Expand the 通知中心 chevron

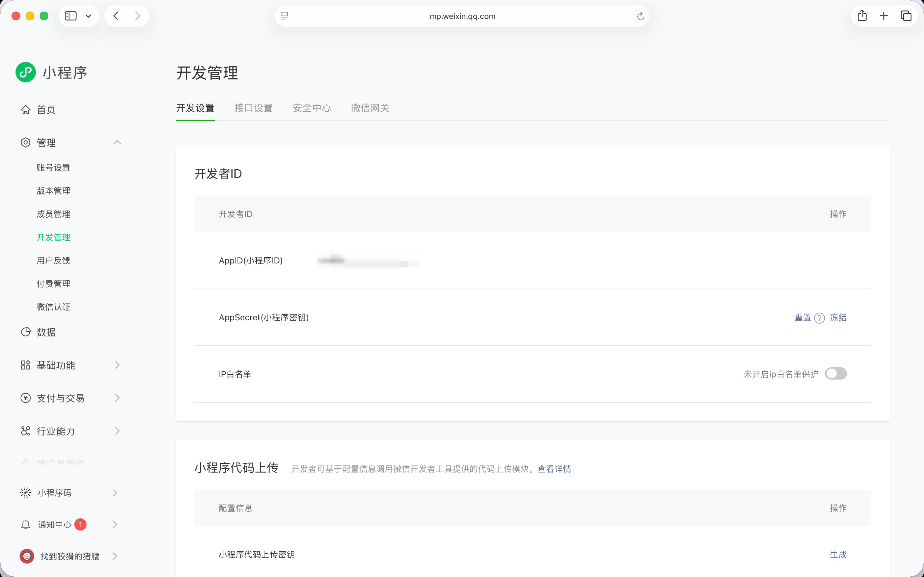(x=115, y=525)
